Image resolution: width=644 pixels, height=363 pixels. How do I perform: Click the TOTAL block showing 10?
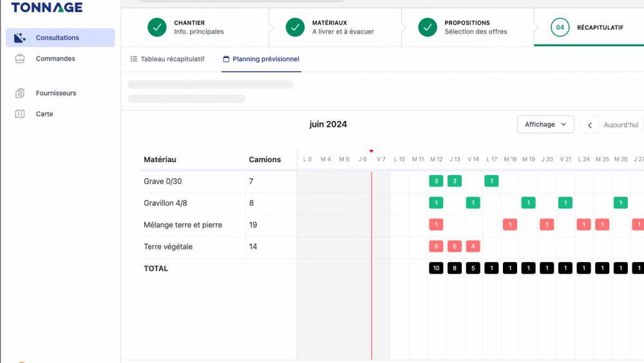436,268
